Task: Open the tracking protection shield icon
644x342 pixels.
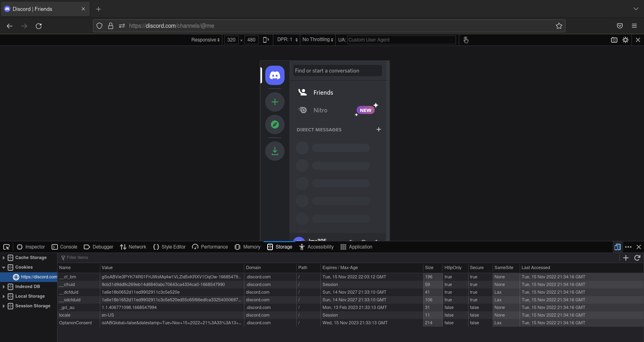Action: click(99, 26)
